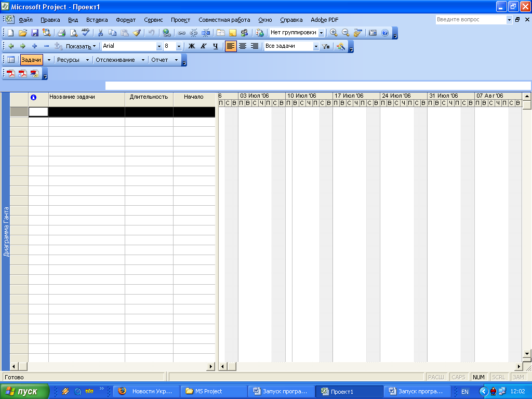Hide subtasks with the minus icon
Viewport: 532px width, 399px height.
(x=46, y=46)
